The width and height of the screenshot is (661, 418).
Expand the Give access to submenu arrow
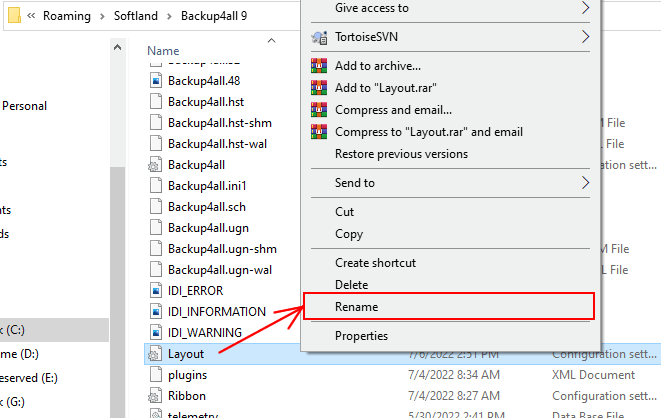pyautogui.click(x=586, y=8)
